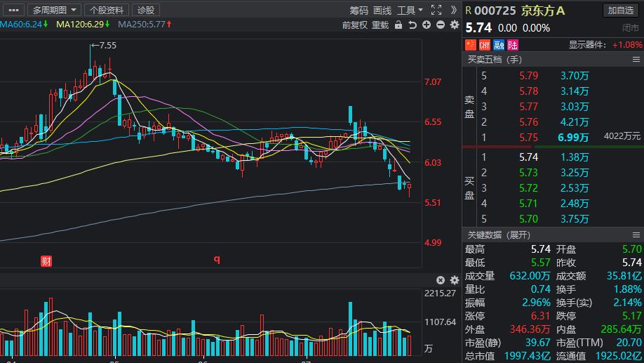The width and height of the screenshot is (644, 363).
Task: Open the 关键数据 panel menu icon
Action: tap(636, 235)
